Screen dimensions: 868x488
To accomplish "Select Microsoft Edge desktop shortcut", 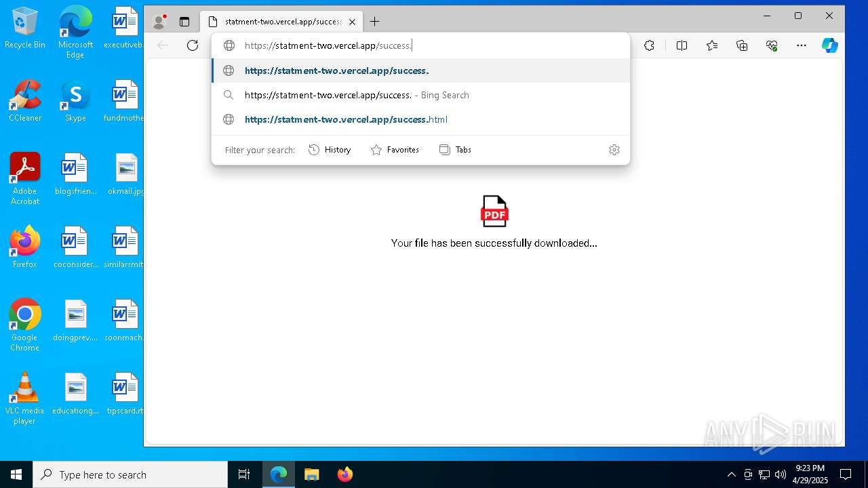I will [75, 33].
